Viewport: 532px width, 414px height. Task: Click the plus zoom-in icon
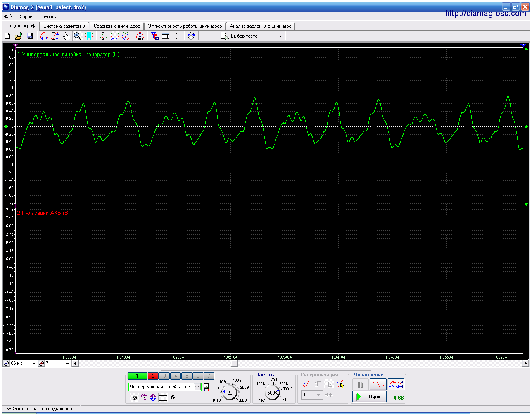point(41,363)
